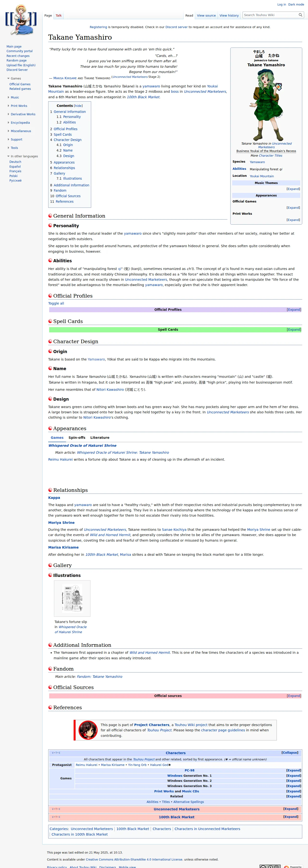Open the Fandom: Takane Yamashiro article link
Image resolution: width=308 pixels, height=868 pixels.
point(100,677)
